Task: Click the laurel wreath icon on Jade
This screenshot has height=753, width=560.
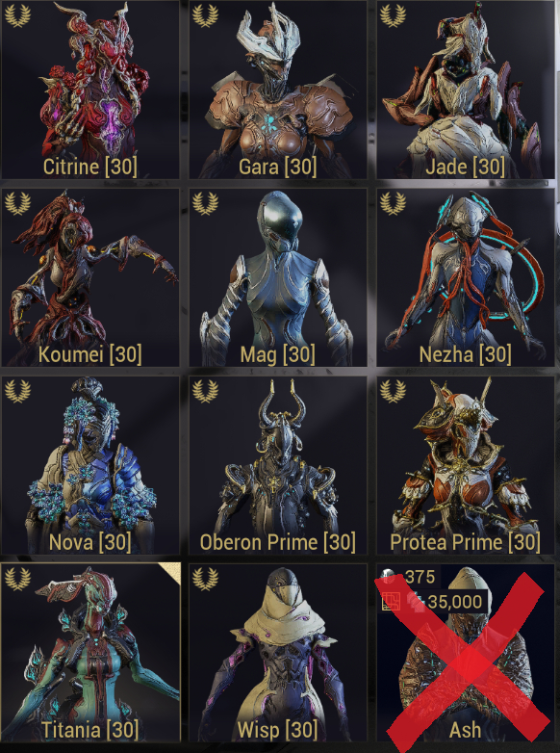Action: (393, 15)
